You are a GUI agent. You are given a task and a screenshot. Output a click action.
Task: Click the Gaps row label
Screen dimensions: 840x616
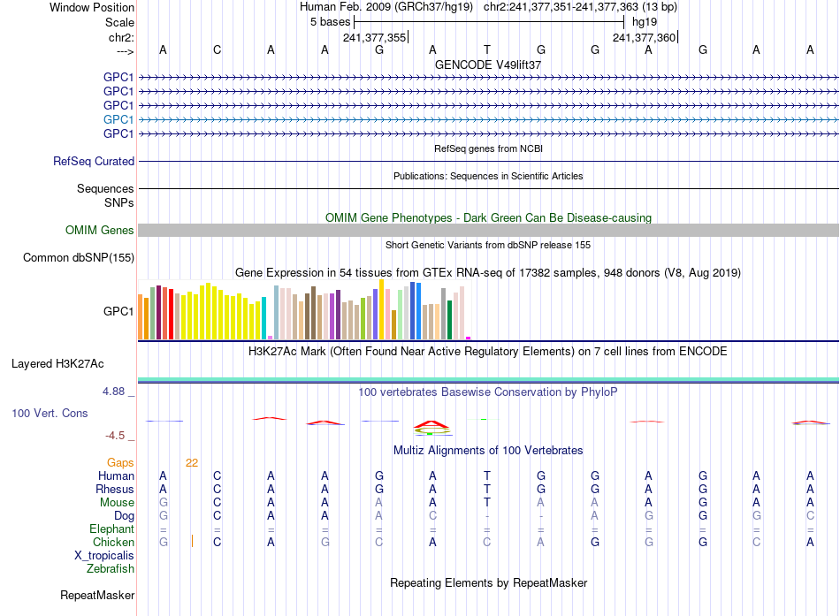click(120, 463)
